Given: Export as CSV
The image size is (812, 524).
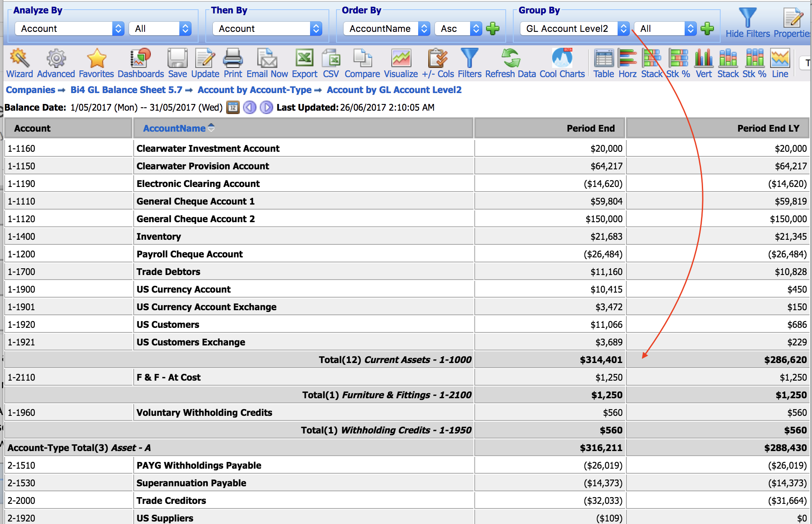Looking at the screenshot, I should (331, 63).
